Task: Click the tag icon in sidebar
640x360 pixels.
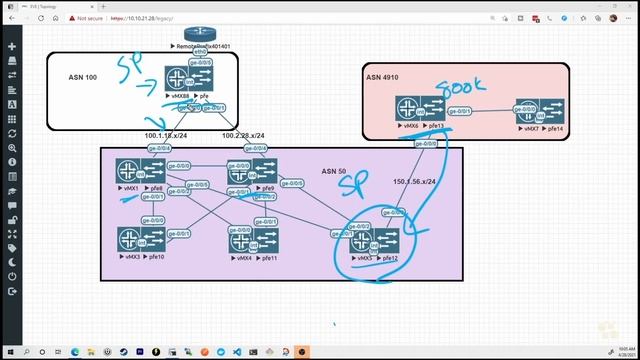Action: point(12,248)
